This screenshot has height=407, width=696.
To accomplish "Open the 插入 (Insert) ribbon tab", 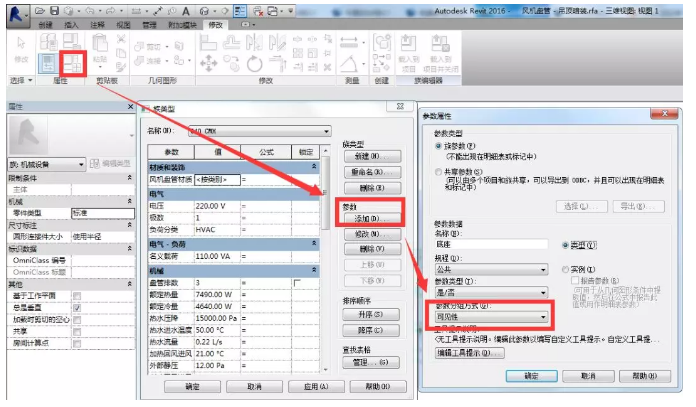I will pos(71,25).
